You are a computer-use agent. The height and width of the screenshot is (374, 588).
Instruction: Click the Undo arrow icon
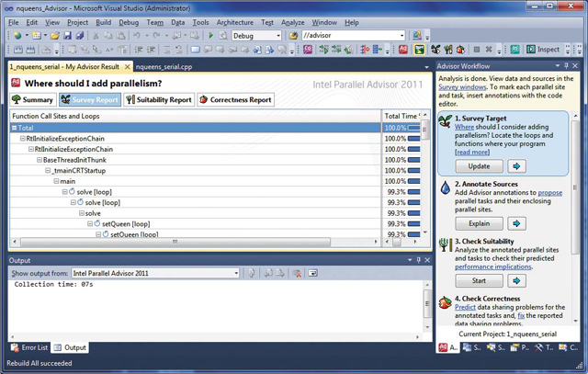[x=137, y=36]
